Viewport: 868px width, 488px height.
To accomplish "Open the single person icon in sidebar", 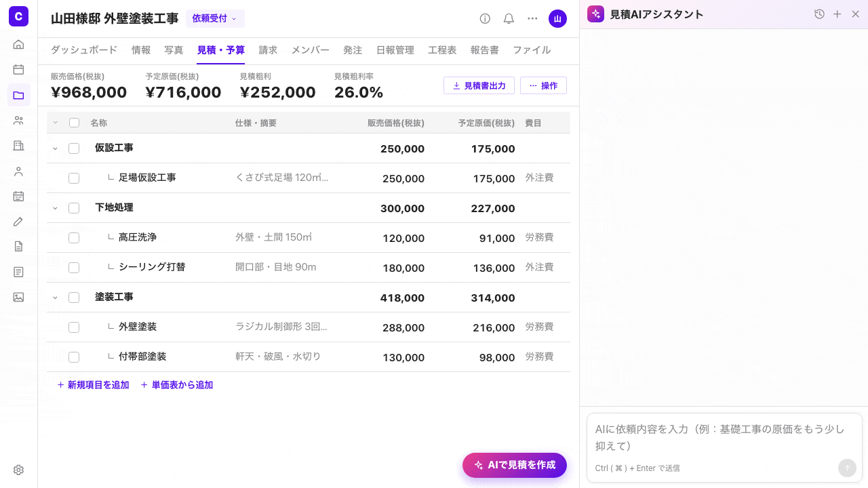I will tap(19, 171).
